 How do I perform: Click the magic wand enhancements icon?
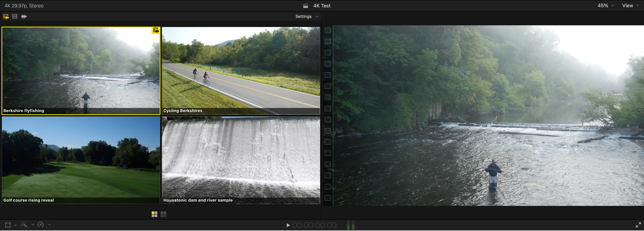[x=24, y=224]
